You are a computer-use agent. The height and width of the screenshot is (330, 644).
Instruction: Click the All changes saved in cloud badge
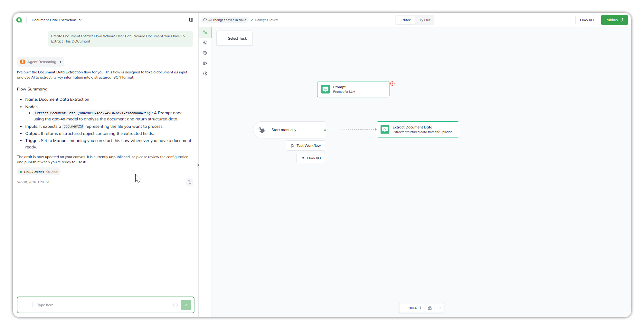225,20
